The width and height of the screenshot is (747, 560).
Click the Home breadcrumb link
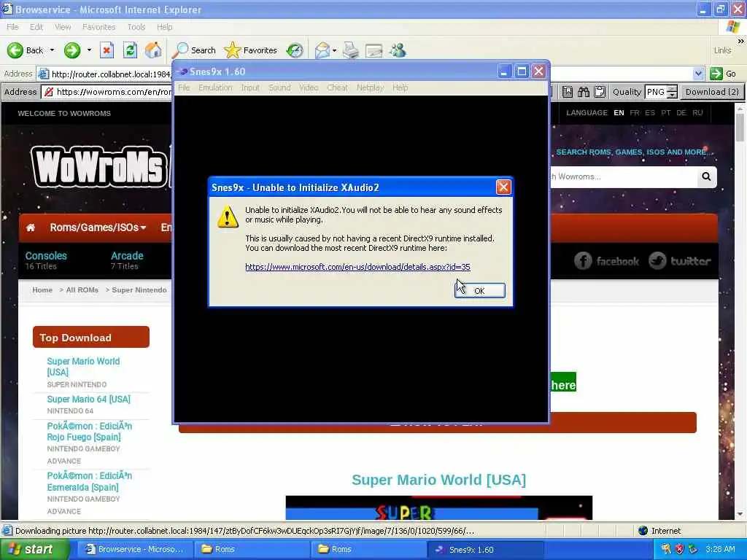tap(42, 290)
